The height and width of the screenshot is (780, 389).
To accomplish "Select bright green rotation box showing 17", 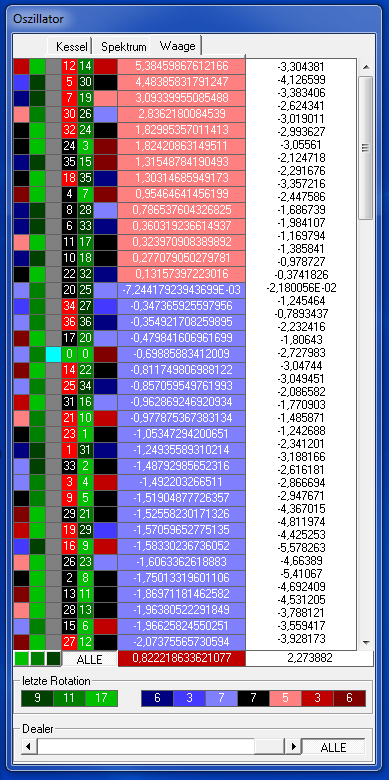I will [101, 698].
